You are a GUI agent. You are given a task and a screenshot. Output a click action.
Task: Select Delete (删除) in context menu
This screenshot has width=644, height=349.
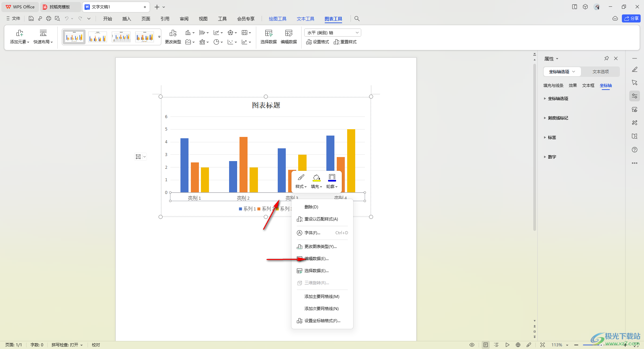pyautogui.click(x=322, y=207)
